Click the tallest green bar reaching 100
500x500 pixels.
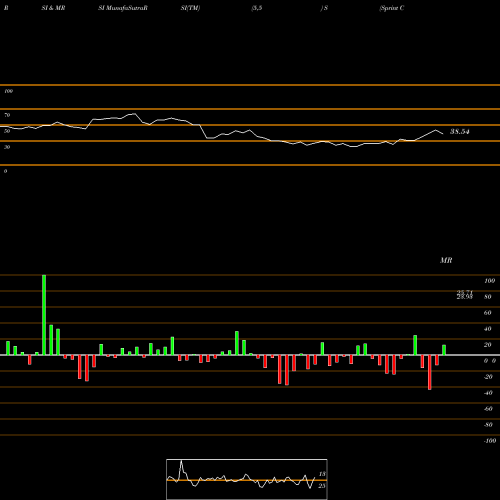pyautogui.click(x=44, y=315)
